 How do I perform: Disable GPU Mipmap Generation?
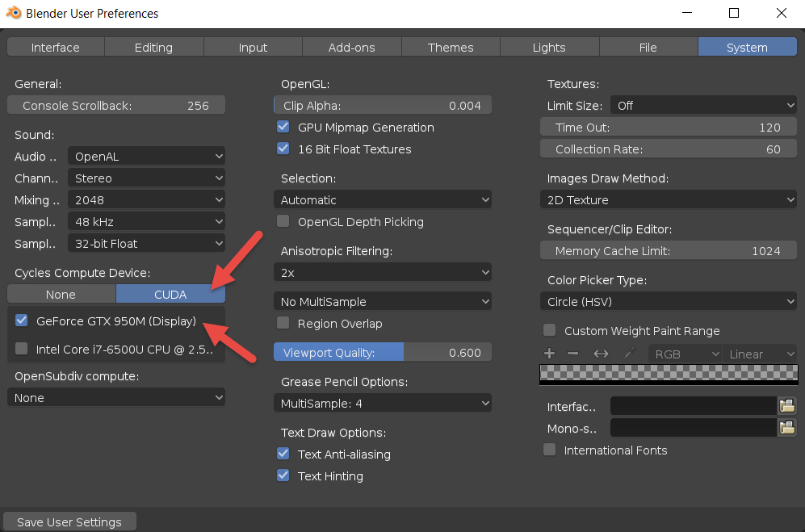point(283,127)
